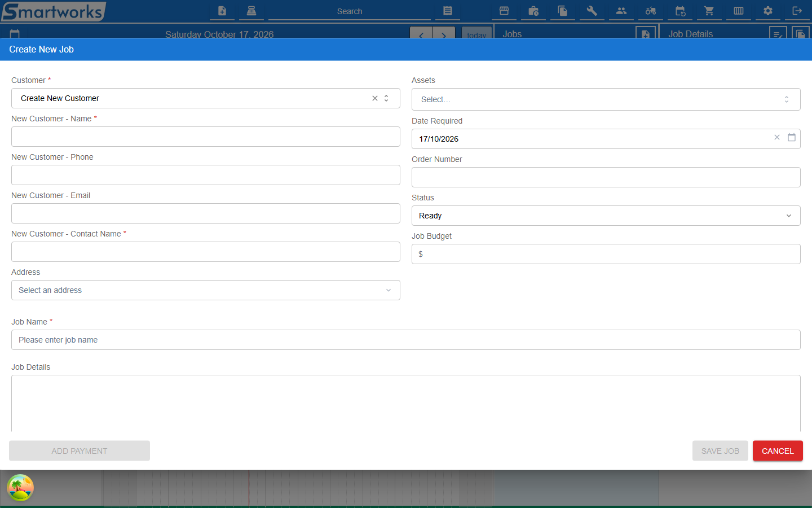
Task: Open the Assets select dropdown
Action: (606, 99)
